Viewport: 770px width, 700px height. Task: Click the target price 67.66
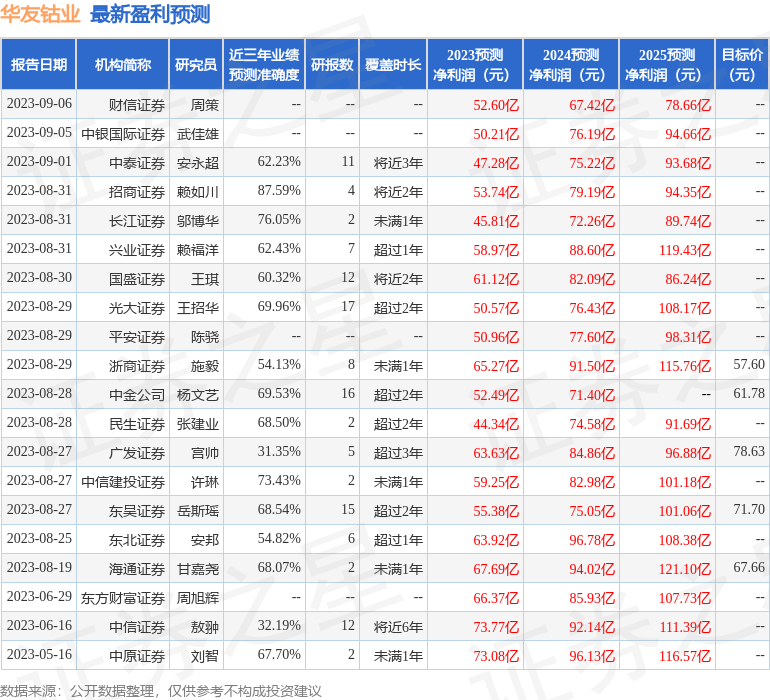coord(749,567)
